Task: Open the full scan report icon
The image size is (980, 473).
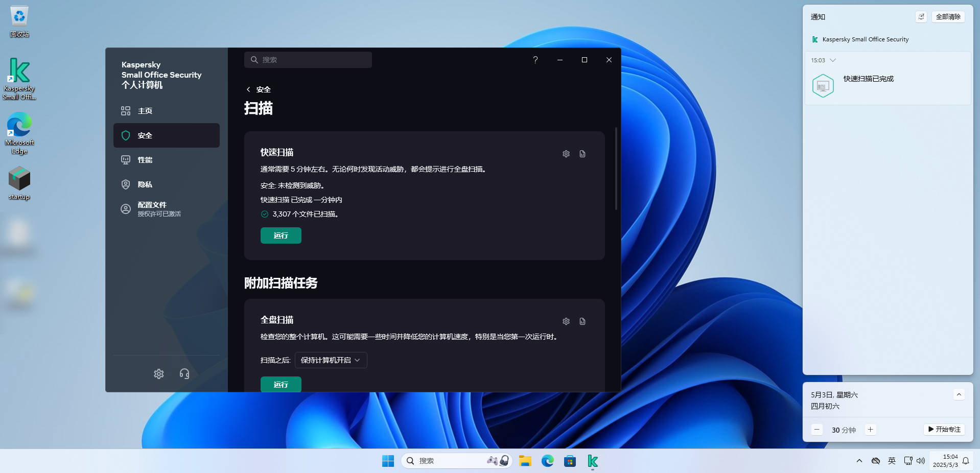Action: [x=582, y=321]
